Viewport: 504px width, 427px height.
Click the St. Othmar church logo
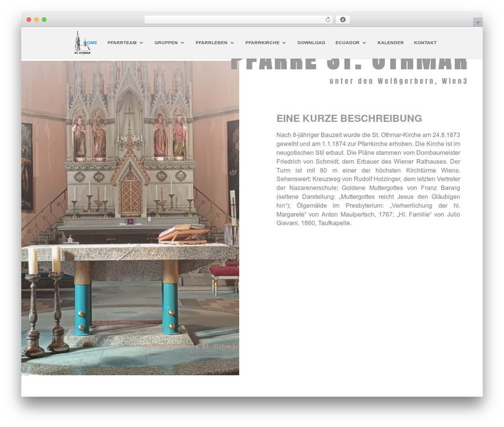coord(82,43)
